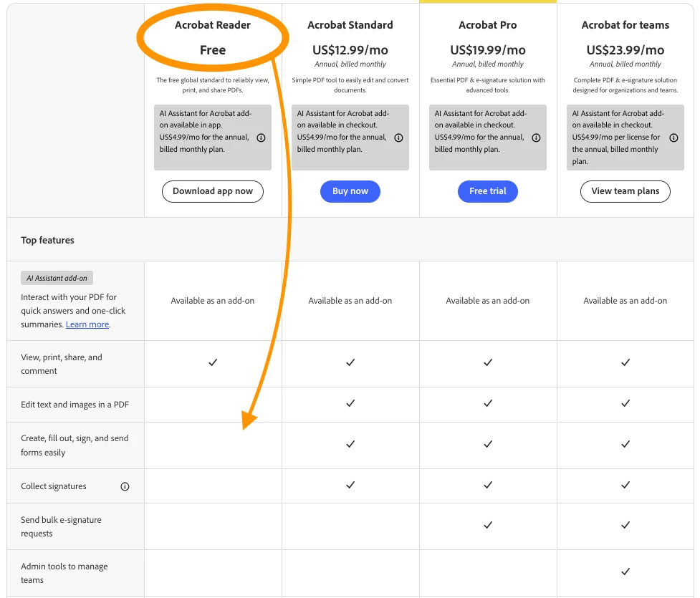Click Acrobat Pro checkmark in Edit text row
Screen dimensions: 700x598
(488, 403)
